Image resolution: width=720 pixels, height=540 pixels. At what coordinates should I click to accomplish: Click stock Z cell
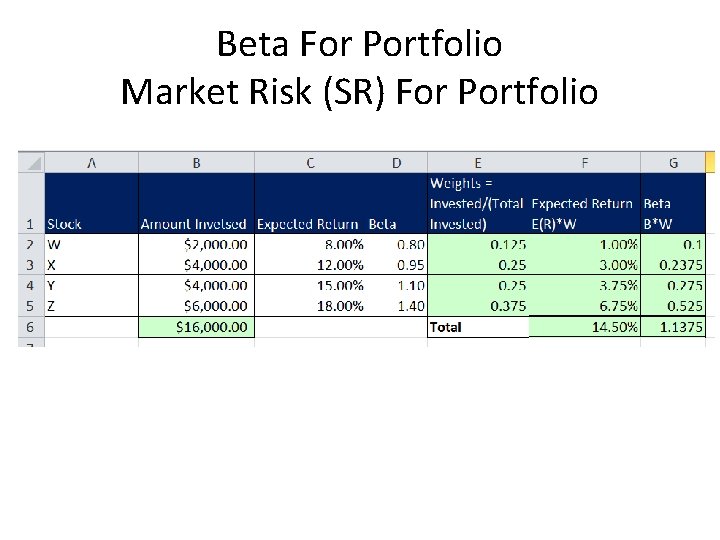click(x=91, y=306)
